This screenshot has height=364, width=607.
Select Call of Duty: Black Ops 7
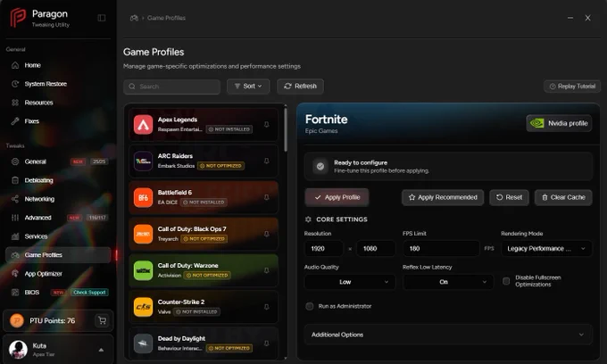[x=204, y=234]
